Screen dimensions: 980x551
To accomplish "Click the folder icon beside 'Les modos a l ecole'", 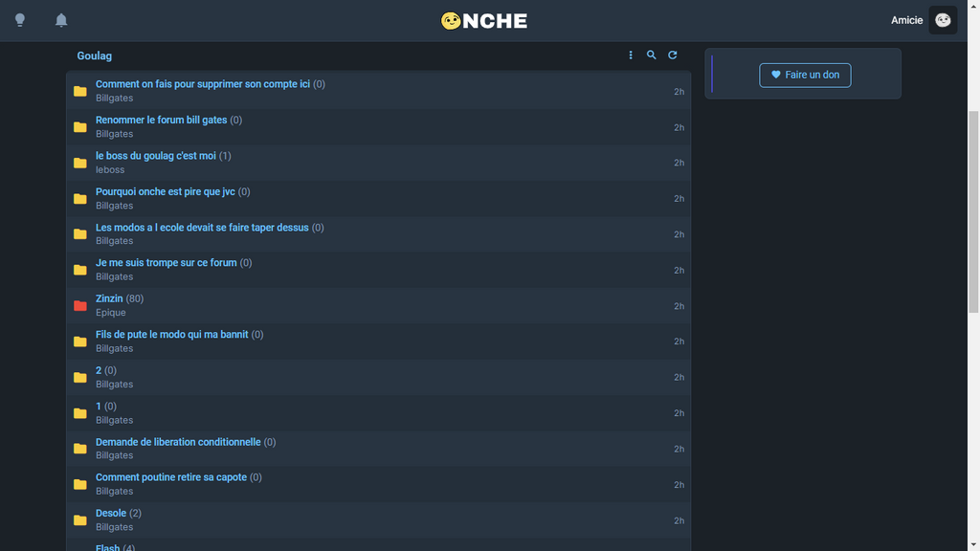I will pyautogui.click(x=80, y=234).
